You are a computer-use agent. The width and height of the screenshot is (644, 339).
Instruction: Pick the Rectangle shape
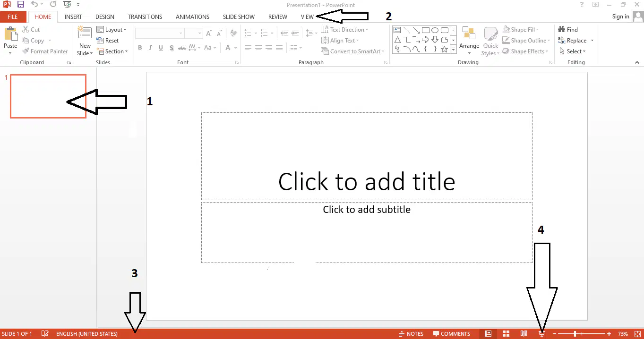pos(425,30)
